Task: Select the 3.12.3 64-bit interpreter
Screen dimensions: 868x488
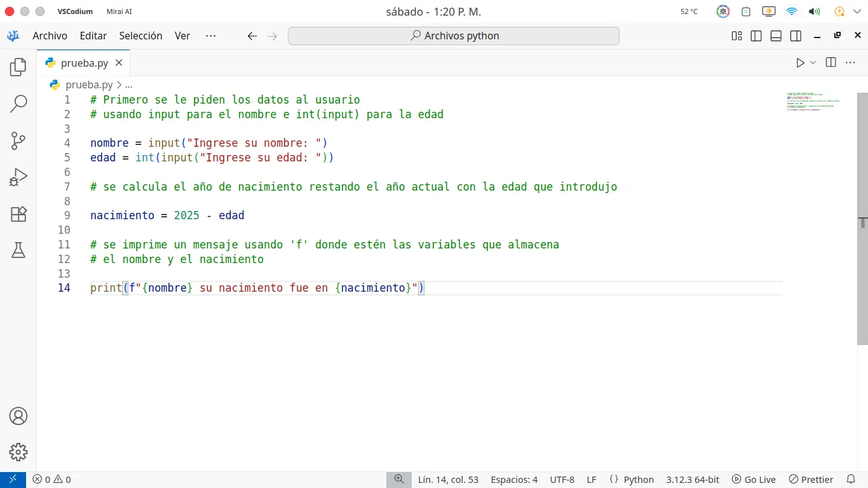Action: click(x=693, y=480)
